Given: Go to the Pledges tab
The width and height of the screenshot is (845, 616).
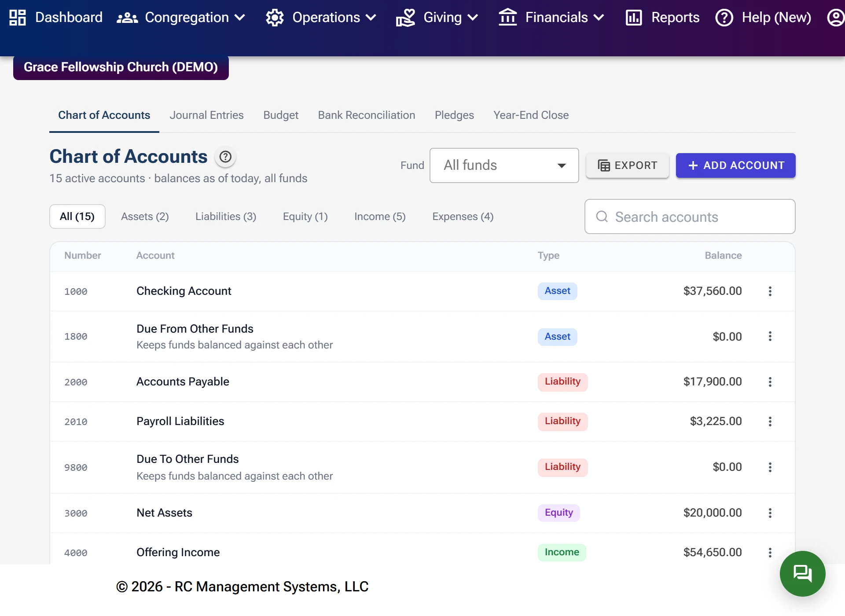Looking at the screenshot, I should coord(454,115).
